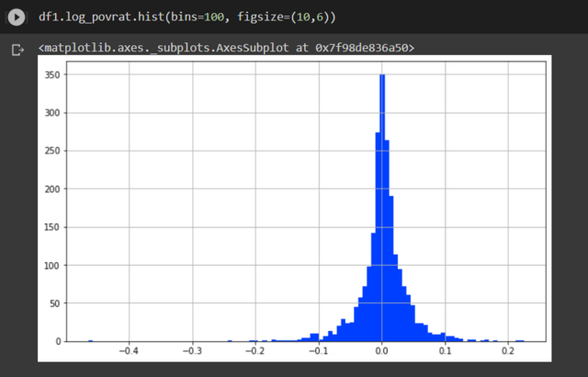Image resolution: width=588 pixels, height=377 pixels.
Task: Run the df1.log_povrat.hist code cell
Action: [17, 17]
